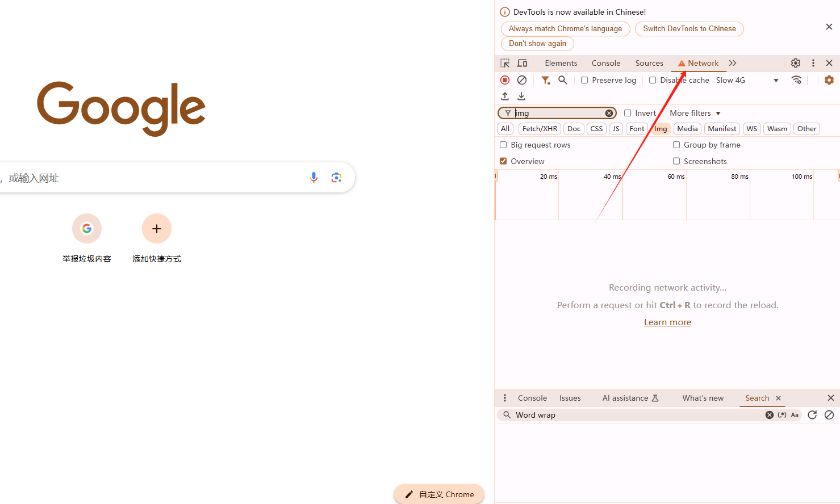
Task: Activate the inspect element picker icon
Action: 505,63
